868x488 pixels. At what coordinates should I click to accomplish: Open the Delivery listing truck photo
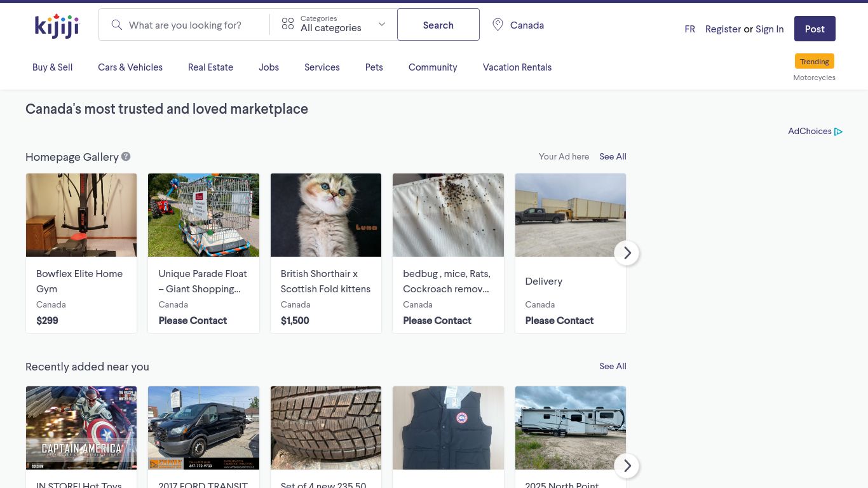click(571, 215)
